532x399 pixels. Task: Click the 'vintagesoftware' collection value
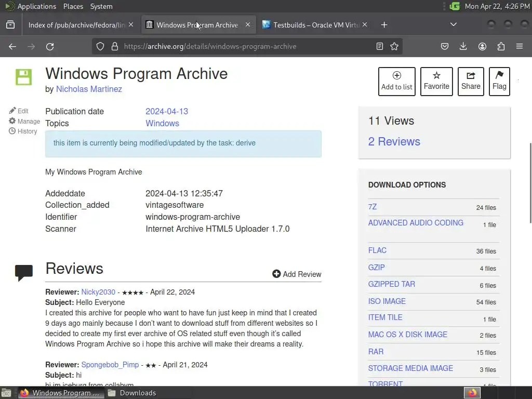pyautogui.click(x=175, y=205)
